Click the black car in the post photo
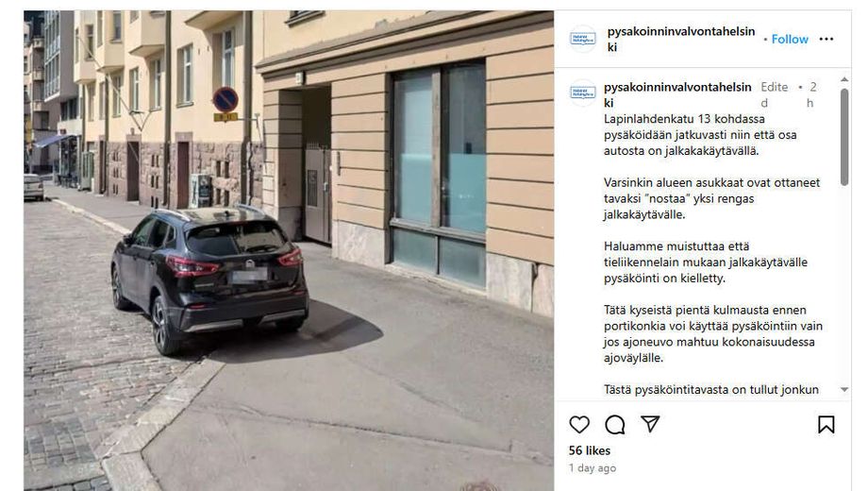This screenshot has width=868, height=491. point(209,277)
